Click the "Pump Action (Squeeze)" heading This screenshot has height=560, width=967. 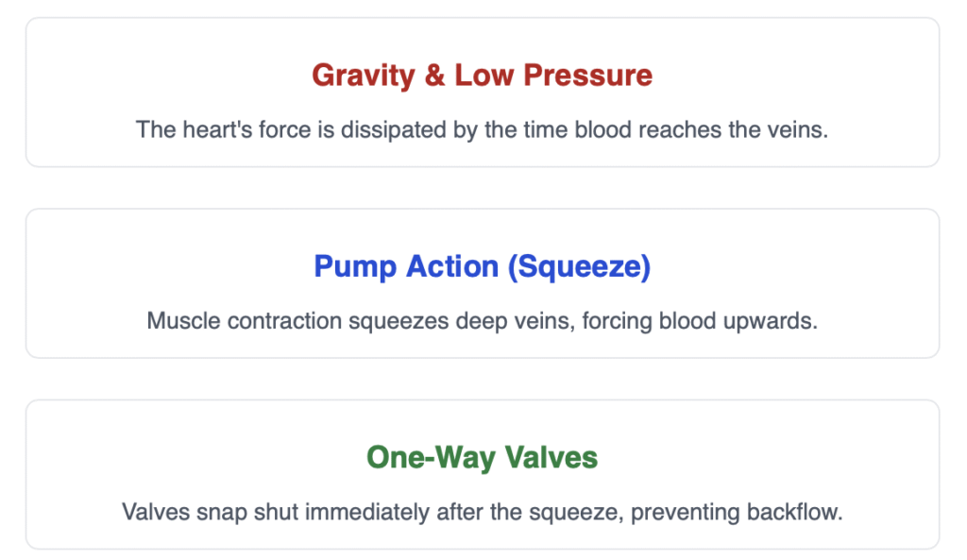[482, 267]
